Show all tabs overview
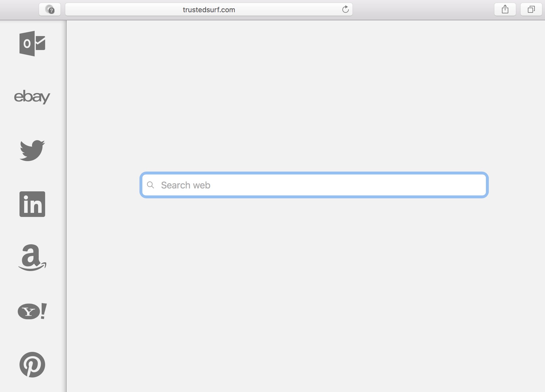 click(x=531, y=10)
